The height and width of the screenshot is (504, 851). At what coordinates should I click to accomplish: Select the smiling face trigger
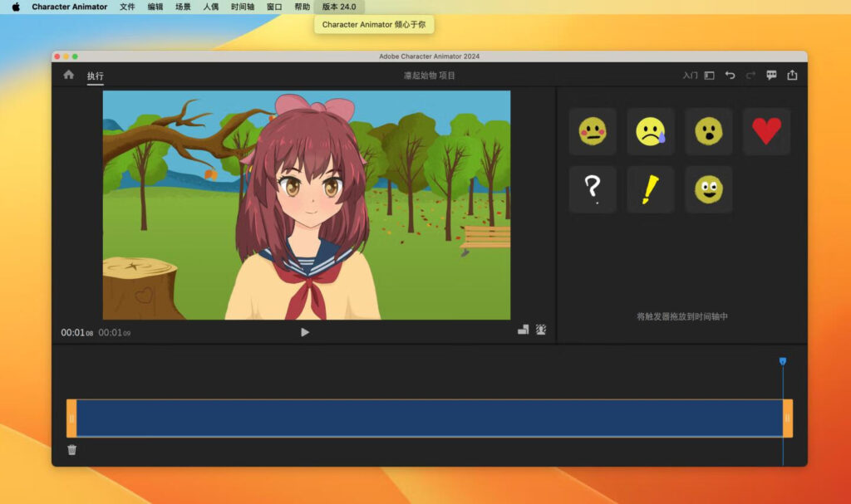(x=707, y=189)
